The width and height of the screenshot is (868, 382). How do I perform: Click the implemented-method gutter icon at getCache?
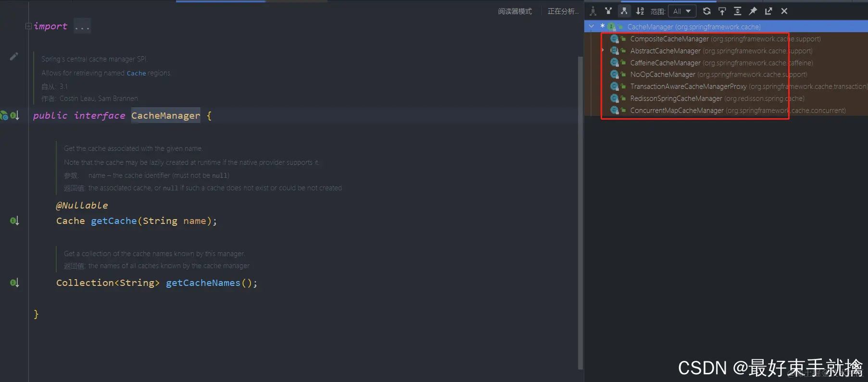[15, 221]
